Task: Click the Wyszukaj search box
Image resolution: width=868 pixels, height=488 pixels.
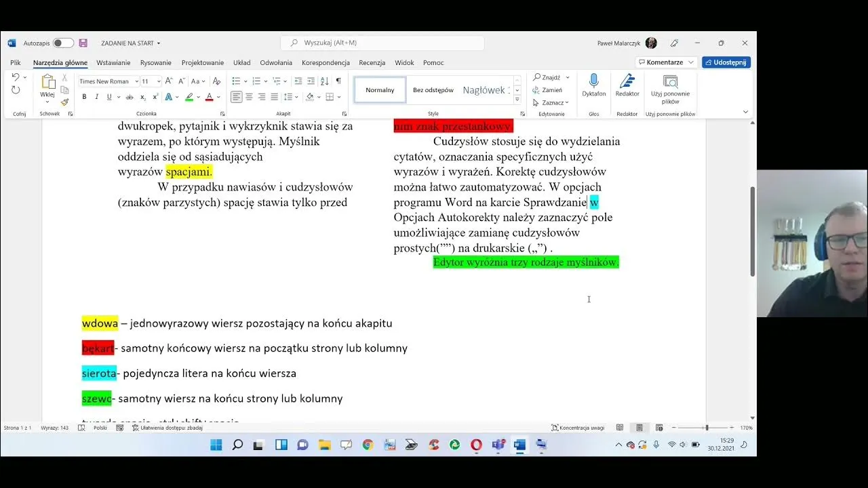Action: tap(382, 42)
